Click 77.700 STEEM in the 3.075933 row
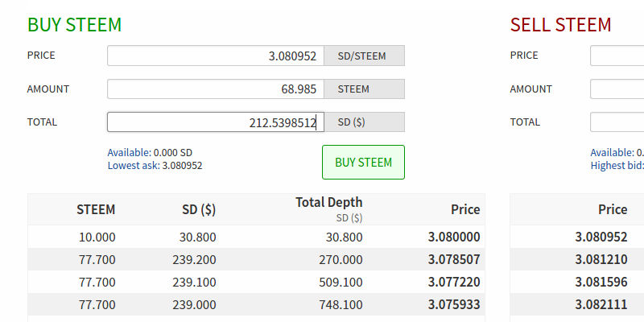644x322 pixels. click(97, 304)
